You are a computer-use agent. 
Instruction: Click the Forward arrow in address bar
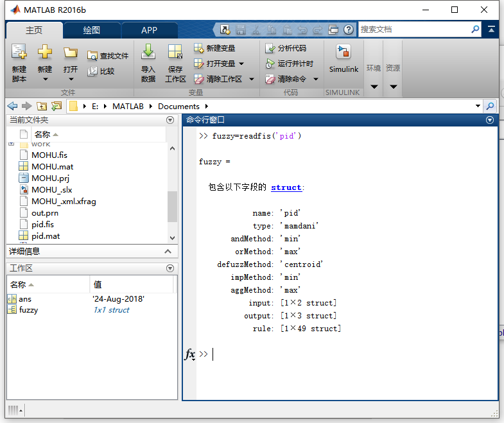tap(27, 106)
